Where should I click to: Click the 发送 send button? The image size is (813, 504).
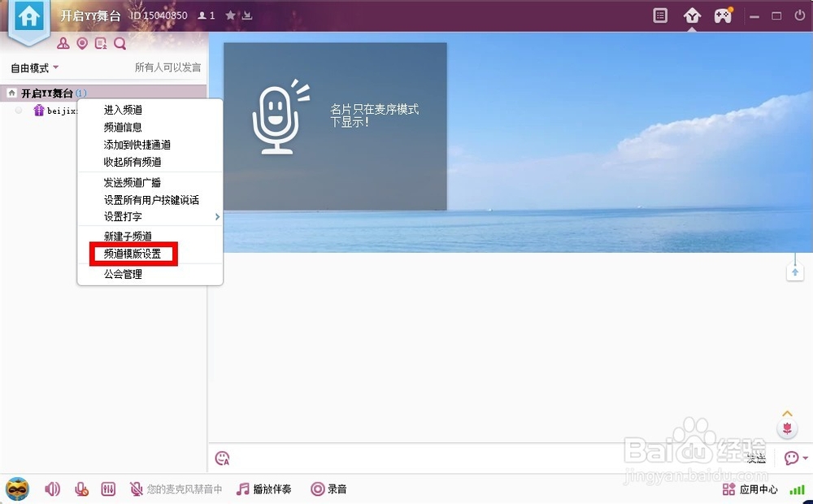(x=755, y=459)
